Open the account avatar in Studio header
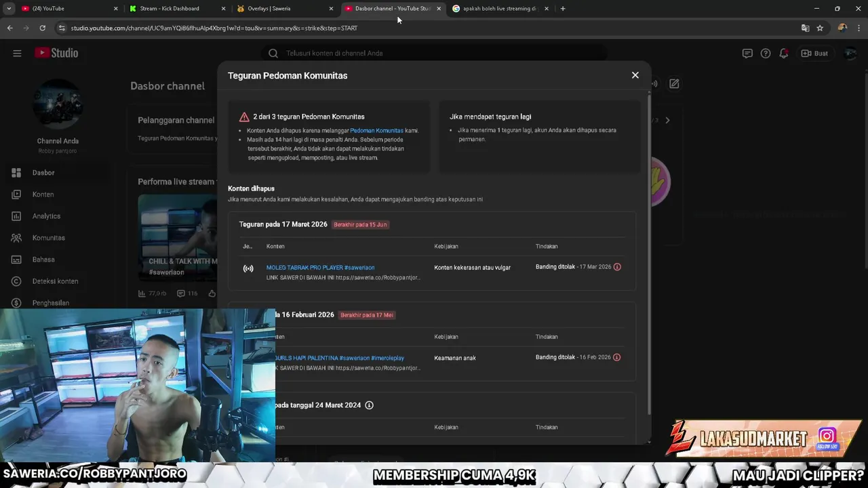The width and height of the screenshot is (868, 488). click(850, 54)
